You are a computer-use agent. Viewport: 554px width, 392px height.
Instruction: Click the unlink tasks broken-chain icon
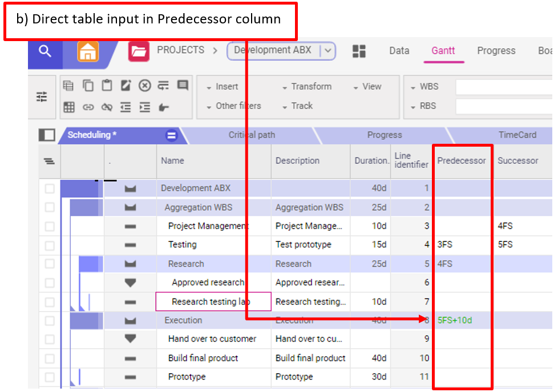point(107,107)
